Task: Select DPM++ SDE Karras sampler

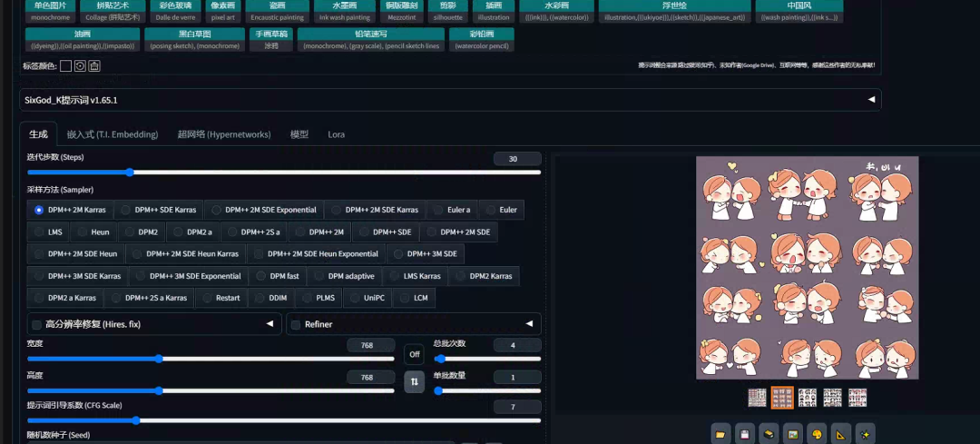Action: [x=159, y=210]
